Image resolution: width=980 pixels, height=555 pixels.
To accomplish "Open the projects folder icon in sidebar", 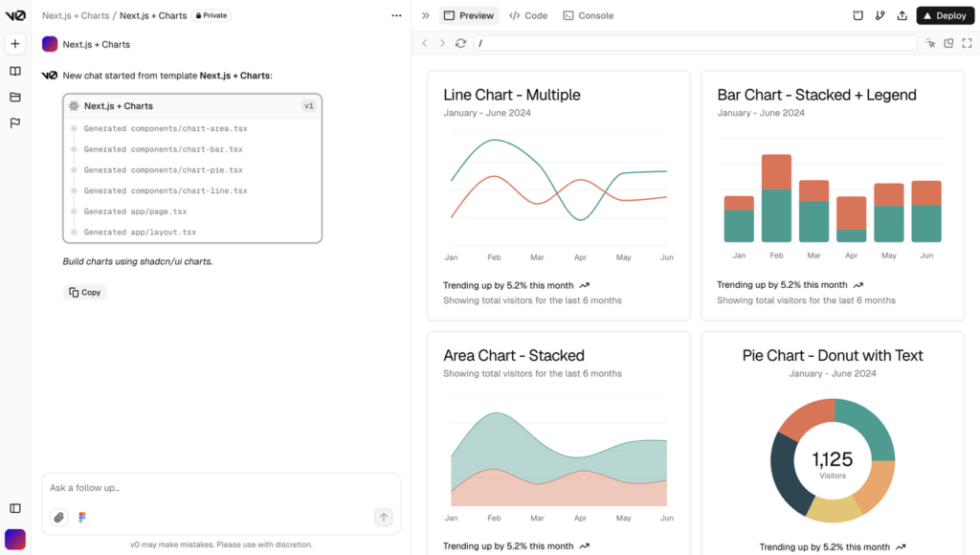I will (x=15, y=97).
